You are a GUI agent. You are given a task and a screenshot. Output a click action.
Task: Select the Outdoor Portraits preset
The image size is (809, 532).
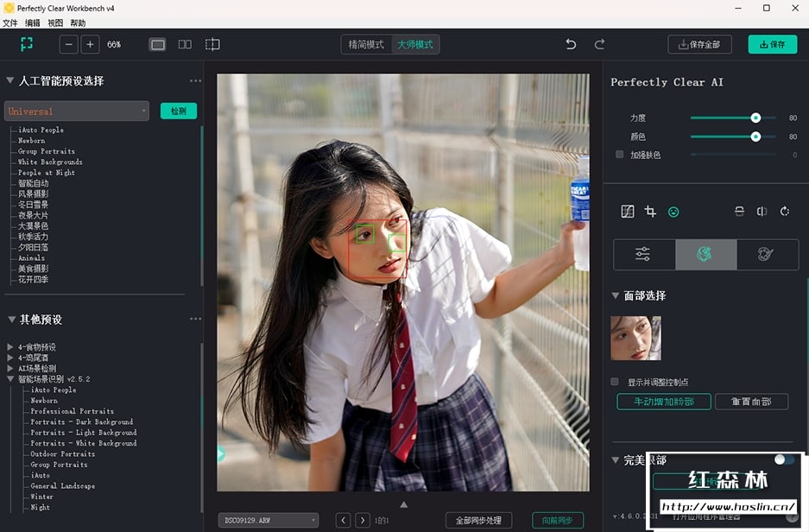click(x=62, y=454)
